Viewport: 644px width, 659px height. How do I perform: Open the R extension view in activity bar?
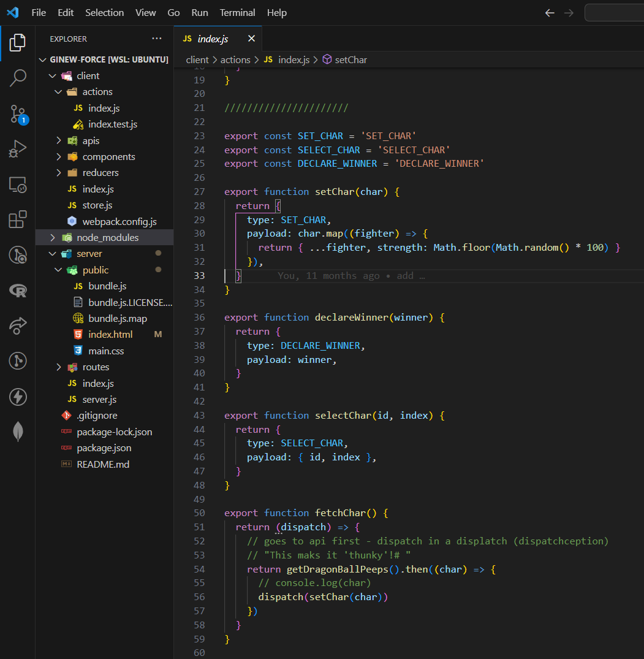pos(18,290)
